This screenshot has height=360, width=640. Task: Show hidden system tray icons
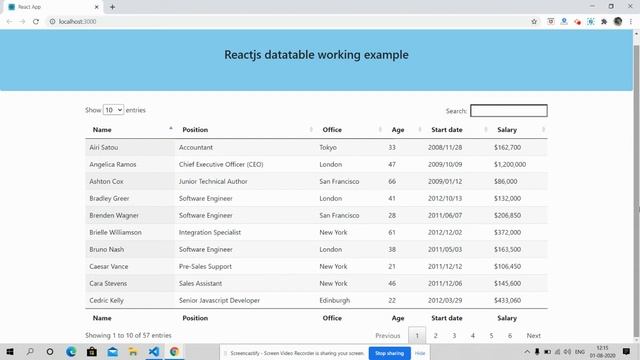click(527, 352)
